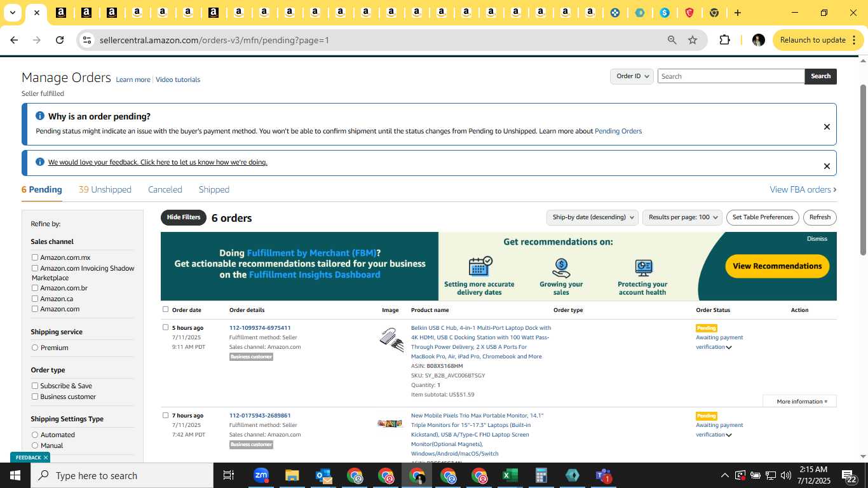Switch to the blue dollar-sign browser tab

click(665, 13)
